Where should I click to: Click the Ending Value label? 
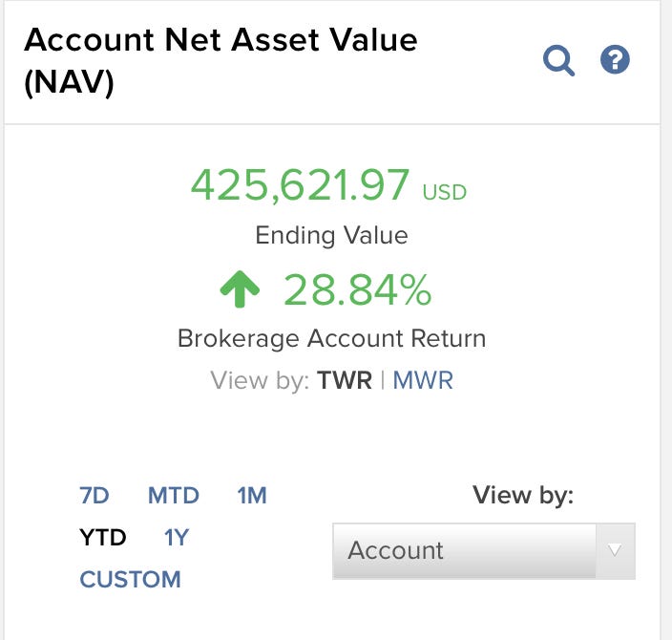click(331, 235)
